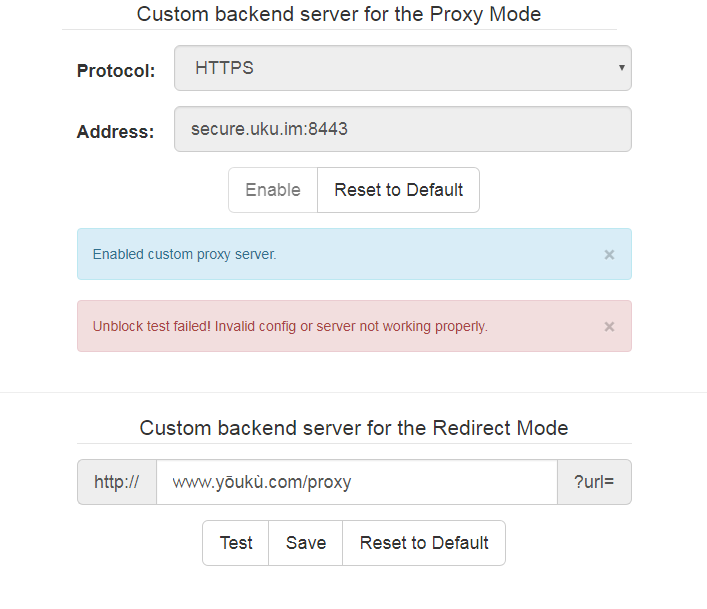
Task: Click the Protocol dropdown arrow
Action: (x=621, y=68)
